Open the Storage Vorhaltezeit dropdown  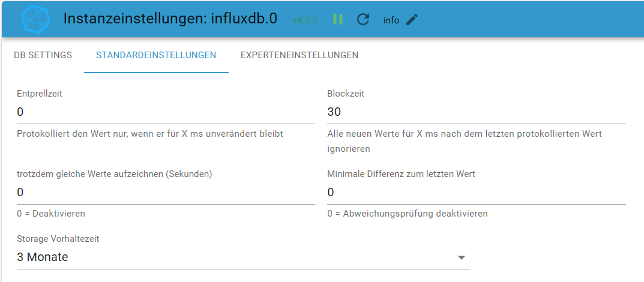244,257
